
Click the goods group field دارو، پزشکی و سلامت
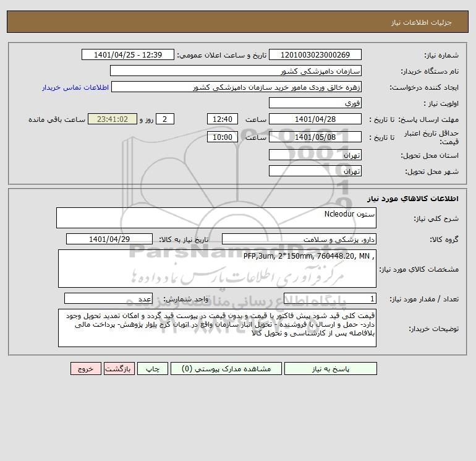pos(299,239)
